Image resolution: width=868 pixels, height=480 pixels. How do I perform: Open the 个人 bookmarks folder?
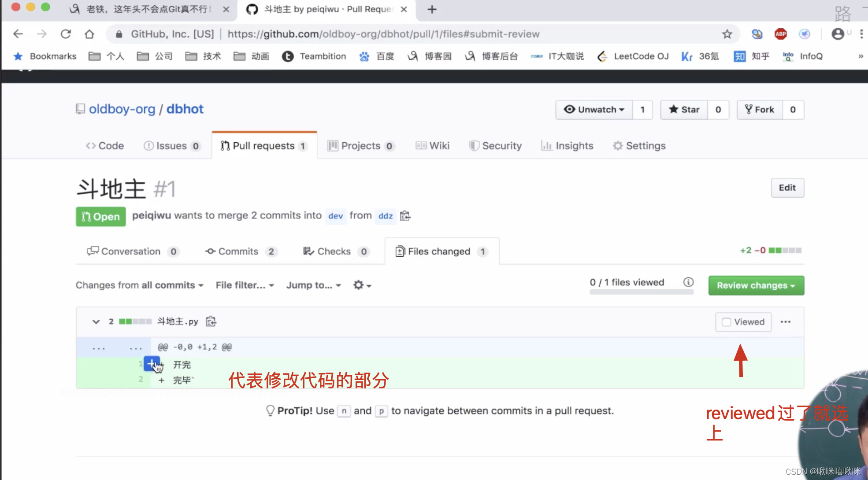106,56
